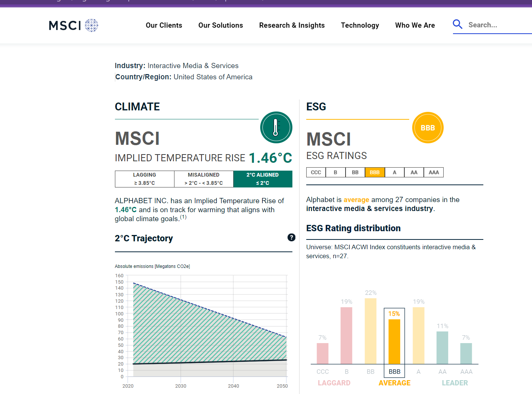The width and height of the screenshot is (532, 394).
Task: Click the 2050 x-axis label
Action: [282, 386]
